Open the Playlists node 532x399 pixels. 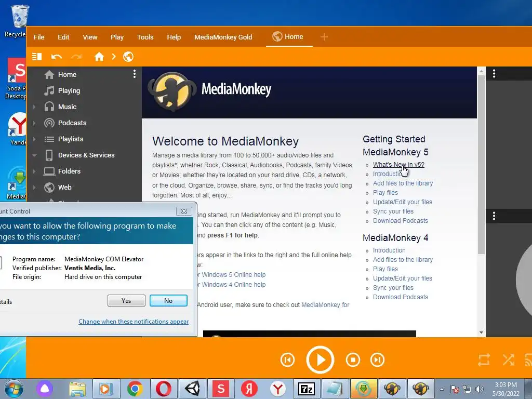71,139
